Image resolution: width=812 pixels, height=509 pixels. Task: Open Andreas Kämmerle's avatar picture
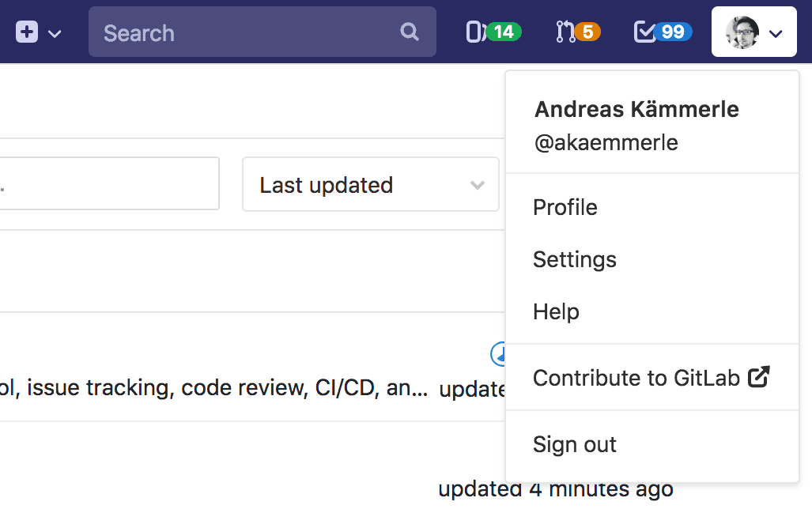[x=741, y=32]
